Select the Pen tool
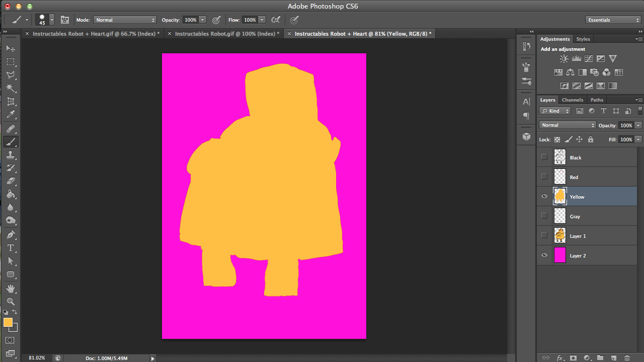The height and width of the screenshot is (362, 644). (x=11, y=235)
